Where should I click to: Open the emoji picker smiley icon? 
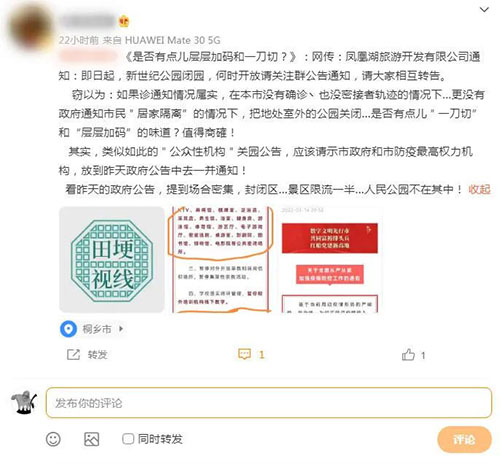pos(53,439)
